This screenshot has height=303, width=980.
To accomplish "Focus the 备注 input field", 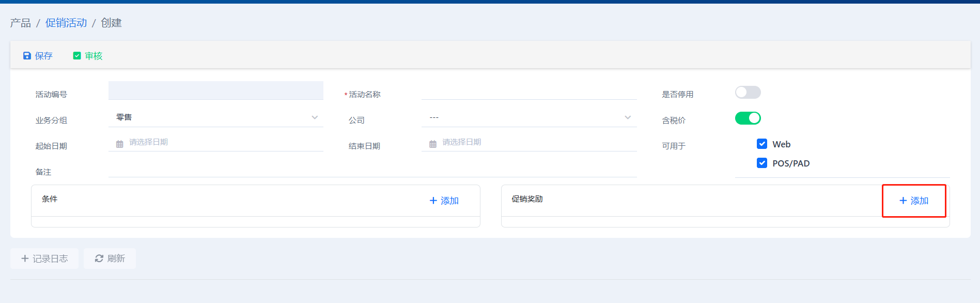I will coord(372,169).
